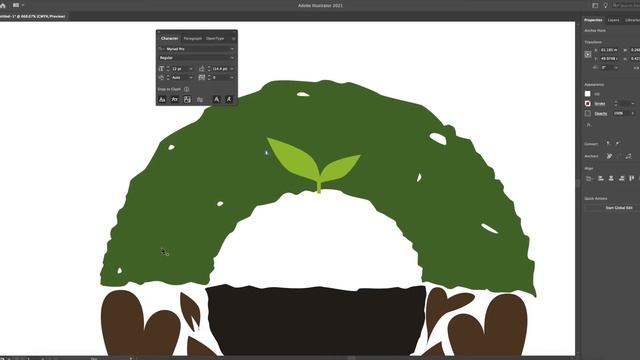Viewport: 640px width, 360px height.
Task: Click the fx effects icon
Action: coord(589,125)
